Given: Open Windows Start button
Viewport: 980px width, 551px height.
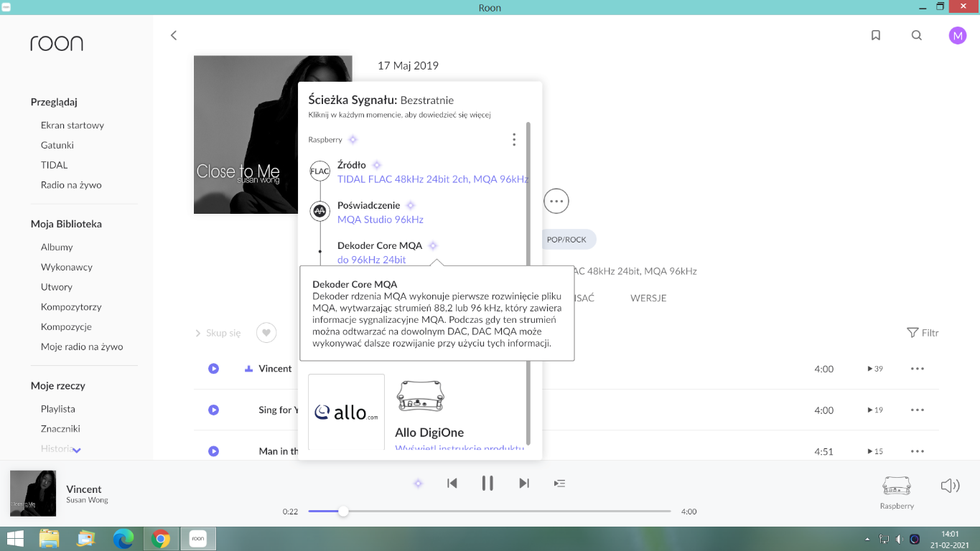Looking at the screenshot, I should 14,539.
